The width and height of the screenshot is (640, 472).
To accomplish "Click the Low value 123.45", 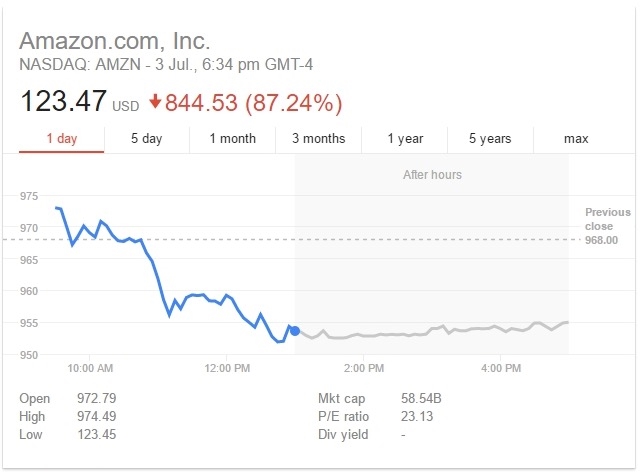I will [x=97, y=435].
